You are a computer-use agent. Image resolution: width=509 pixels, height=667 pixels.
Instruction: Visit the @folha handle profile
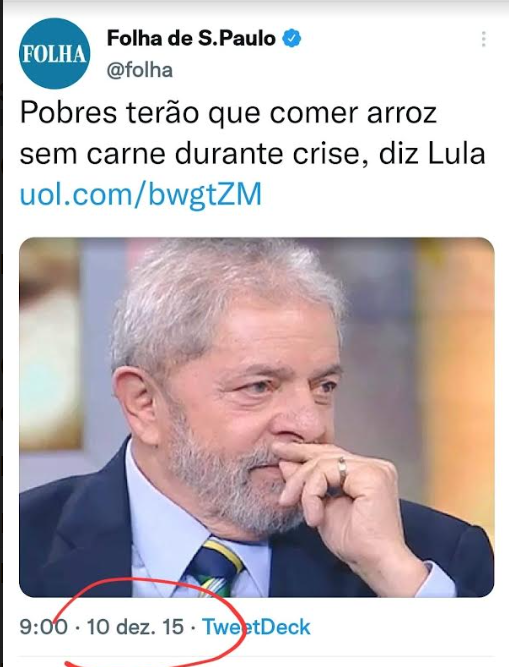click(139, 70)
